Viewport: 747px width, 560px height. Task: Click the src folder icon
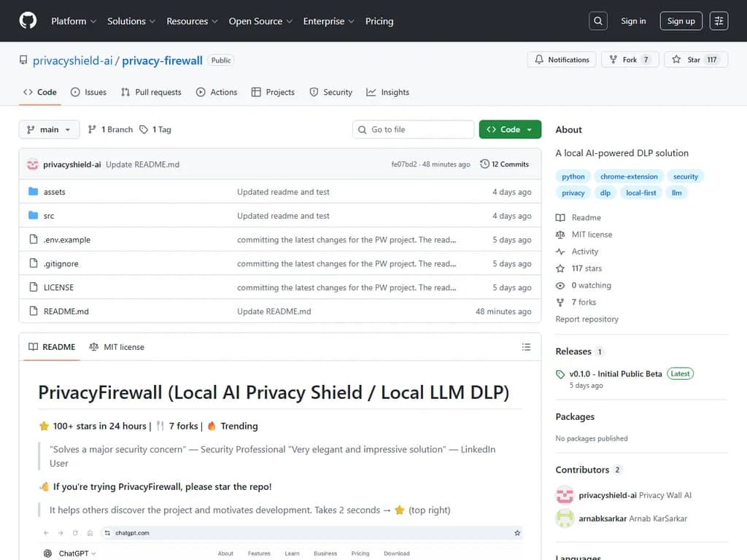coord(31,216)
